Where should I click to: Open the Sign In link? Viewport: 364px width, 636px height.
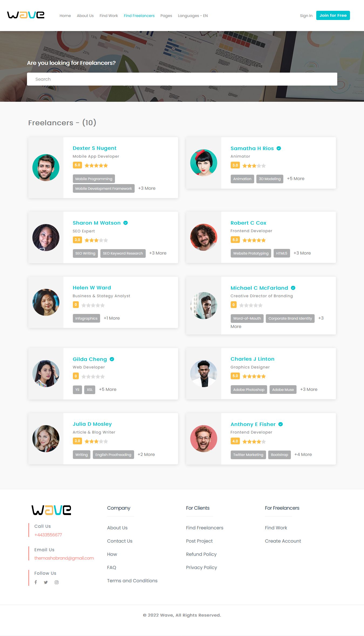306,16
